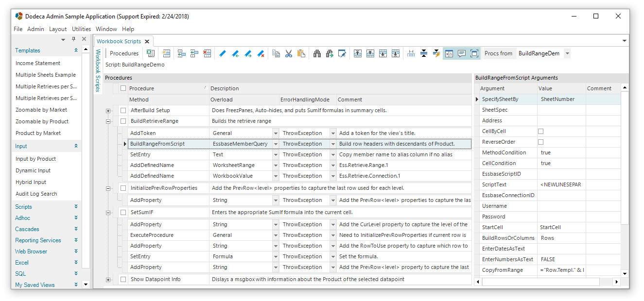
Task: Click the Excel export icon beside Procedures
Action: click(151, 53)
